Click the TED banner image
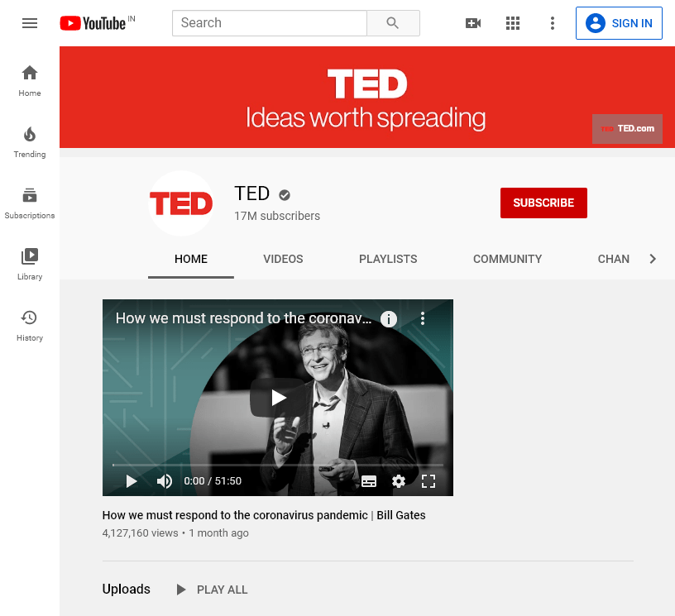Image resolution: width=675 pixels, height=616 pixels. [367, 98]
